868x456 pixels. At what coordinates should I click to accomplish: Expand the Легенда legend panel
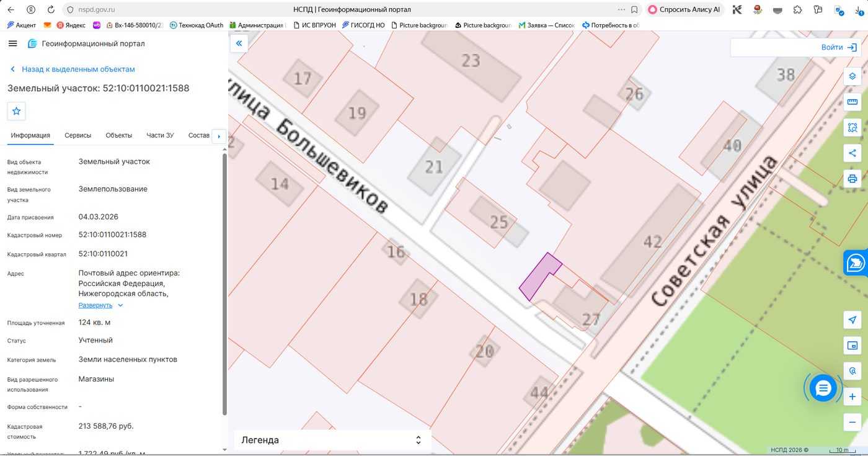pos(332,440)
